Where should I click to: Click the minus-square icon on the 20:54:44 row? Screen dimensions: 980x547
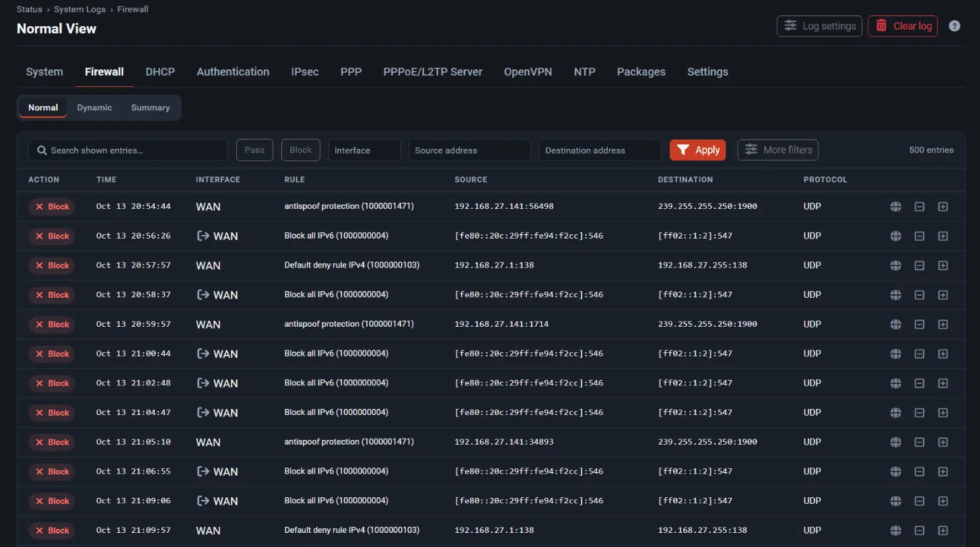point(919,207)
